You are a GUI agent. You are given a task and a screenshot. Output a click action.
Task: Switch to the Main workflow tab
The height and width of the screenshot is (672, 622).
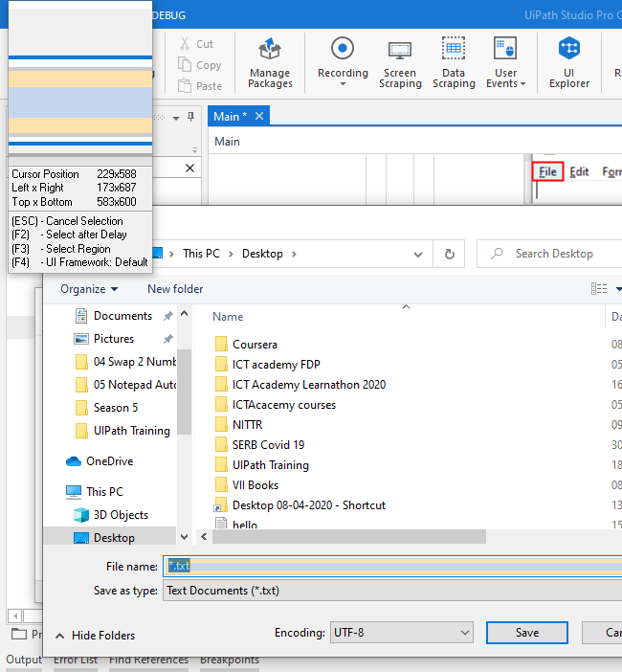pos(230,116)
